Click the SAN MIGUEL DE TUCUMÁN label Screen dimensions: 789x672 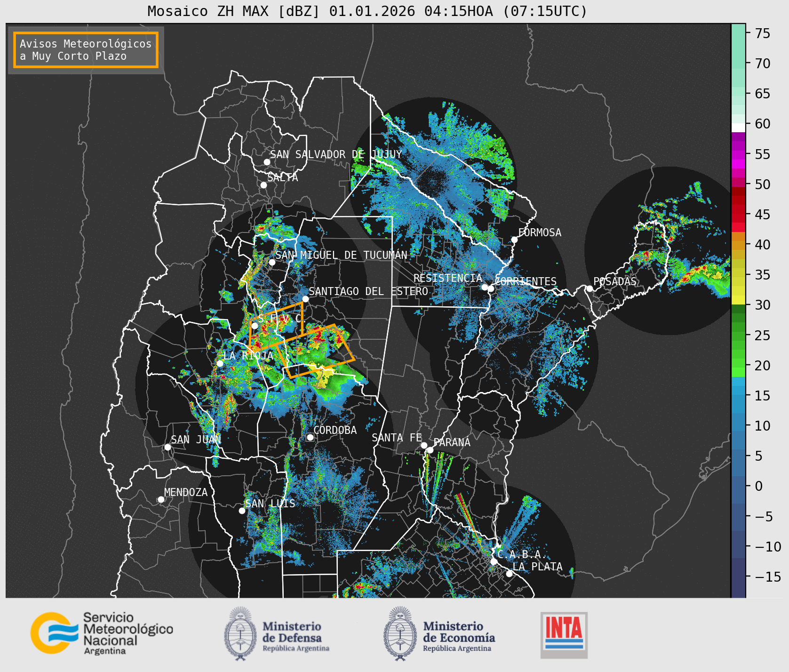(341, 255)
